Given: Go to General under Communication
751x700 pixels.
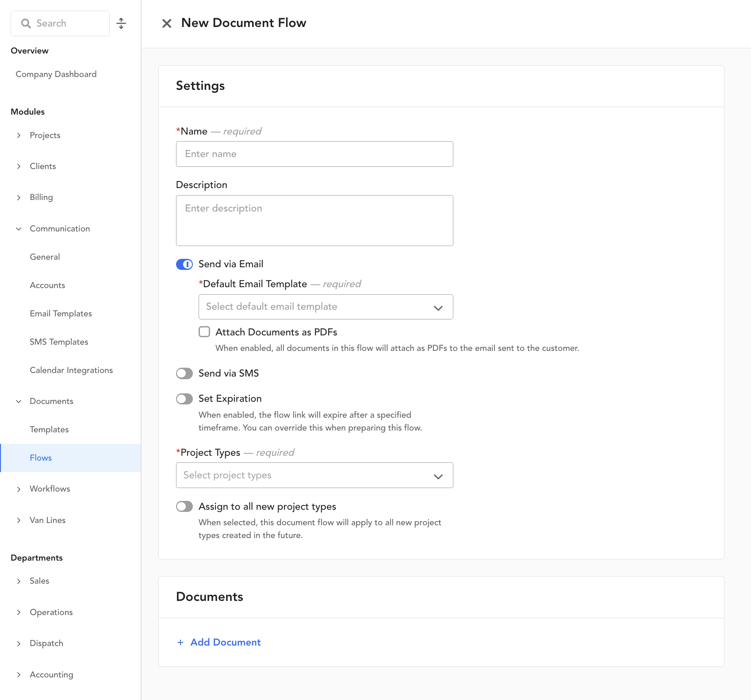Looking at the screenshot, I should coord(45,257).
